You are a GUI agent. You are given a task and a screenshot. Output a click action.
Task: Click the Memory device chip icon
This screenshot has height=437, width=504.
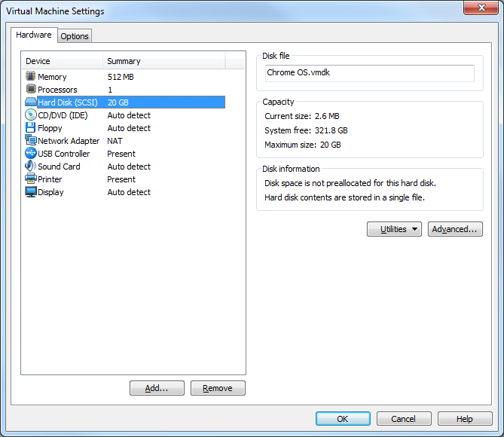tap(31, 77)
